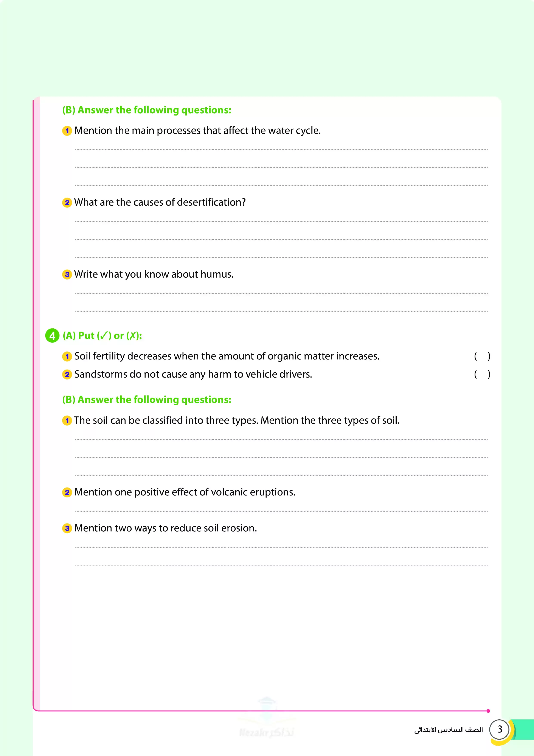Click the Arabic grade label in the footer
Screen dimensions: 534x756
coord(449,730)
